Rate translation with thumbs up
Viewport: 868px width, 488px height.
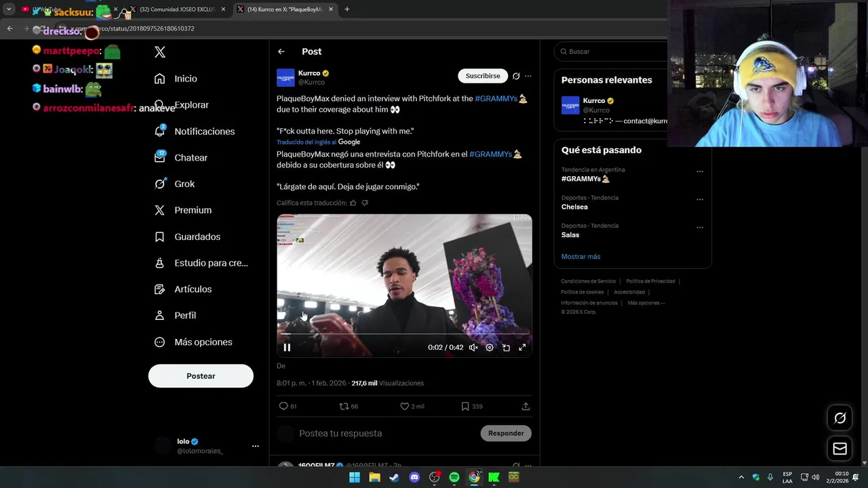[x=353, y=203]
